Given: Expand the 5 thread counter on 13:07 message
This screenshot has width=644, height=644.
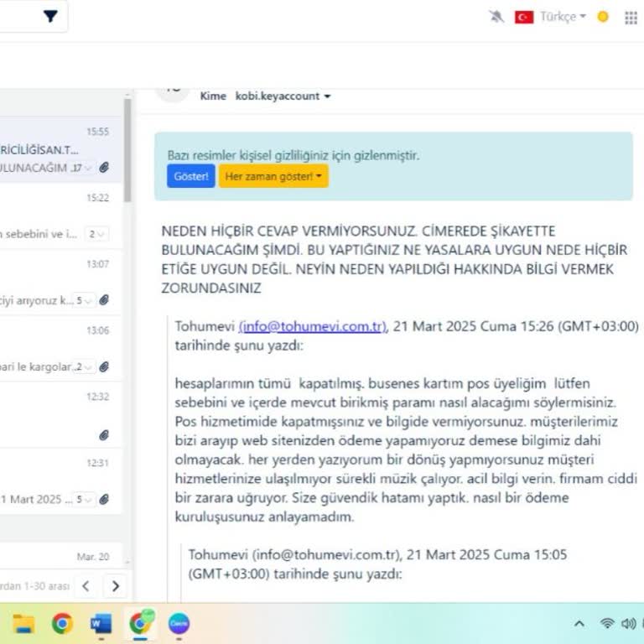Looking at the screenshot, I should pos(84,300).
